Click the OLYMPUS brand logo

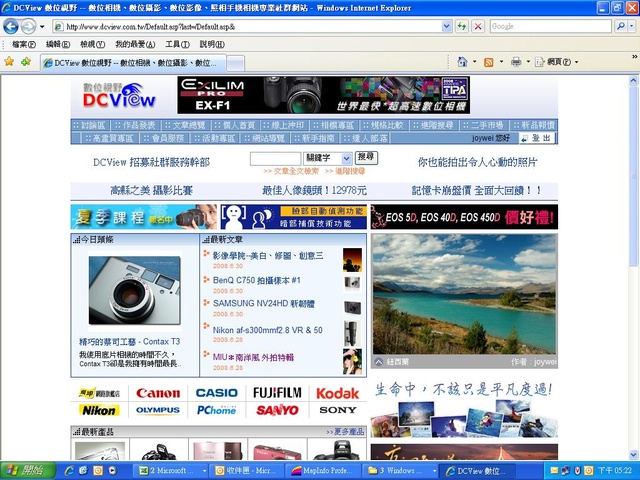coord(158,410)
